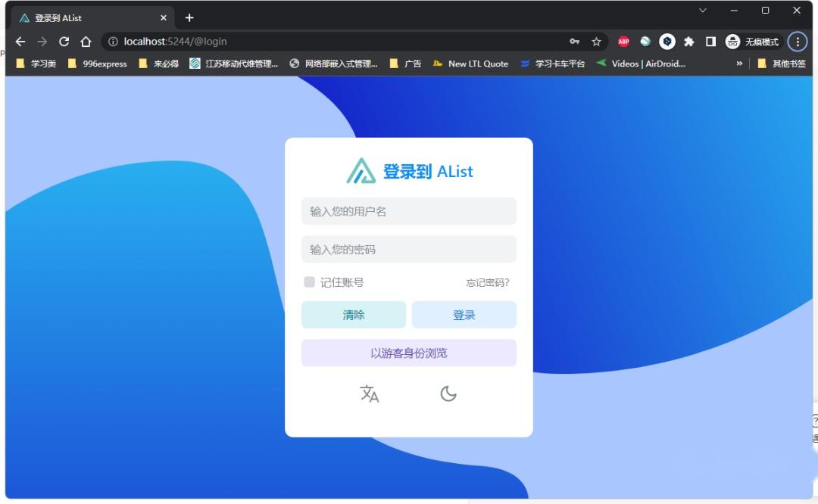This screenshot has width=818, height=504.
Task: Open saved passwords key icon in the address bar
Action: coord(574,42)
